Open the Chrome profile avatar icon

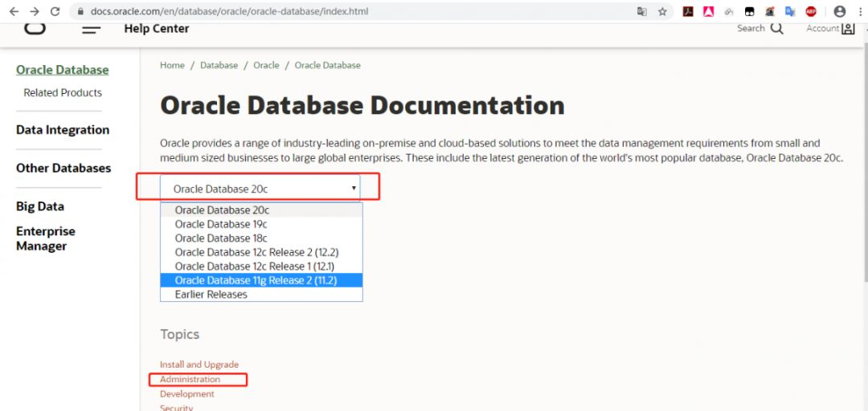[840, 11]
